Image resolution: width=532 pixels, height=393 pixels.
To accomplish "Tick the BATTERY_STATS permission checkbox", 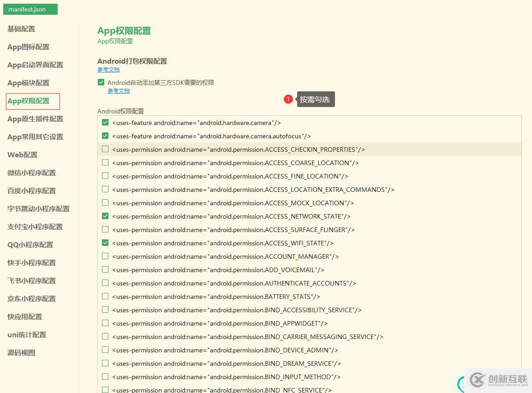I will (x=105, y=297).
